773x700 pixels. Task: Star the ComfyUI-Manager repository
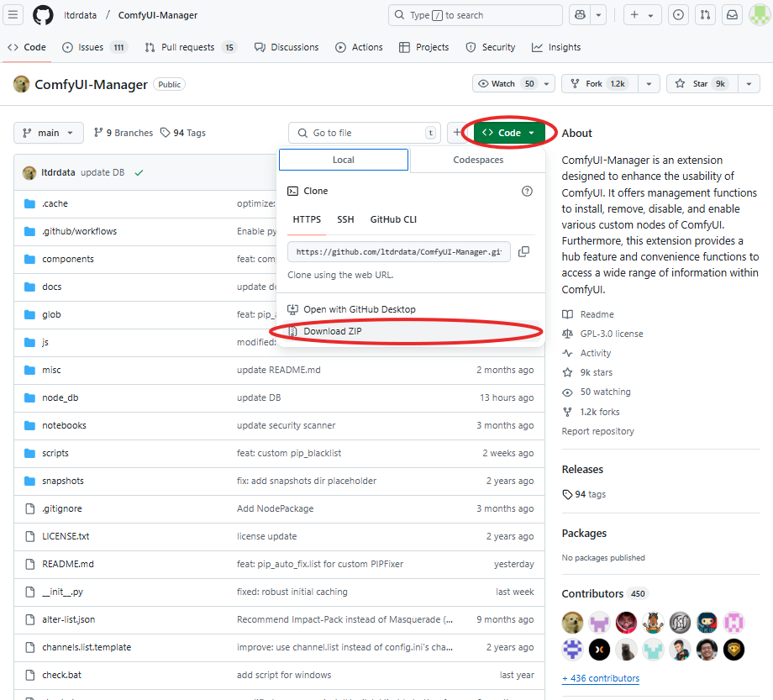pos(702,84)
